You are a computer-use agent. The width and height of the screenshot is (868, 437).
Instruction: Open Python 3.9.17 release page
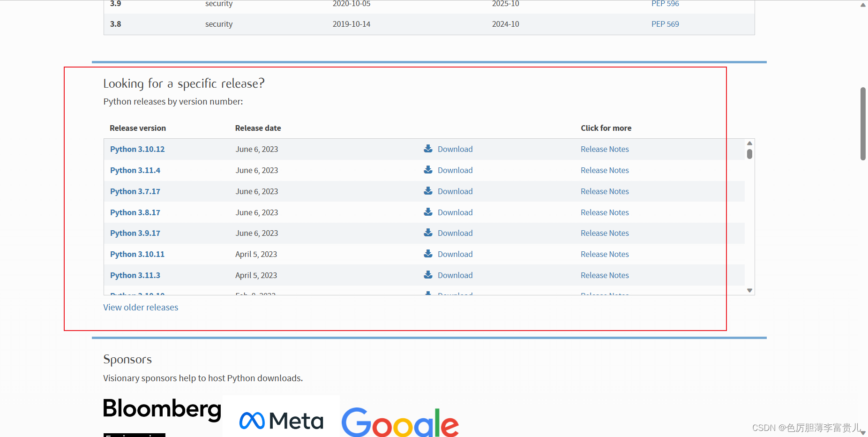coord(135,233)
